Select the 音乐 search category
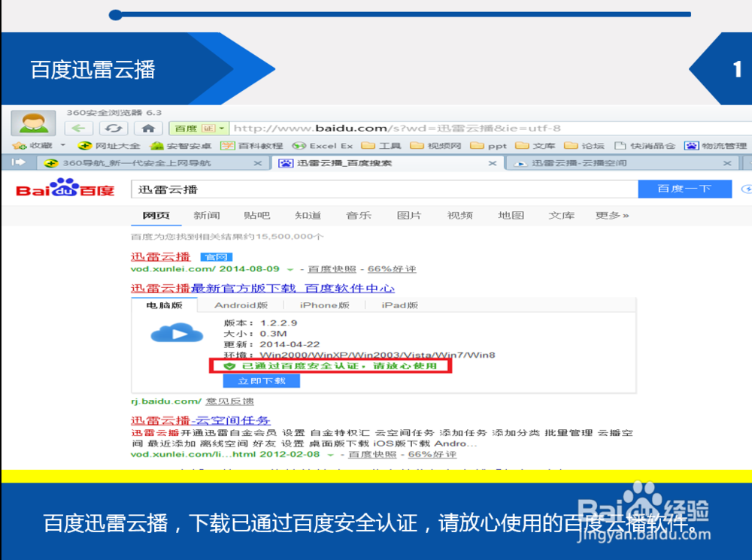 (359, 215)
